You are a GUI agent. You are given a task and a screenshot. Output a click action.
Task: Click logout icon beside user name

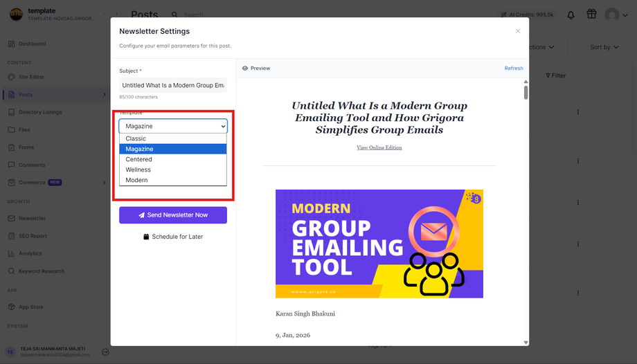105,352
